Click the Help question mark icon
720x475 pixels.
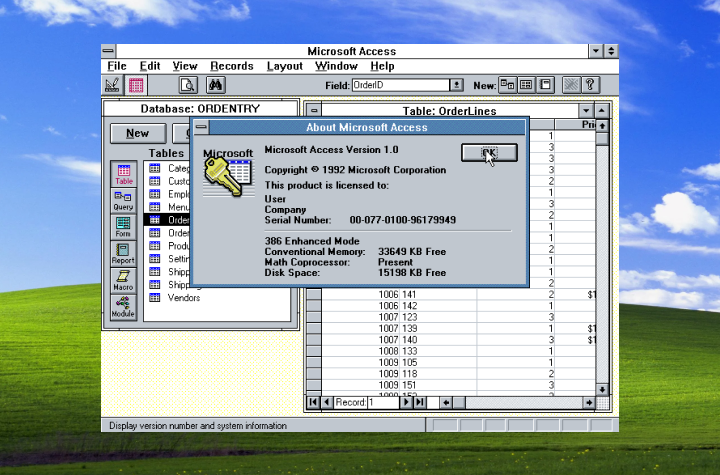pyautogui.click(x=591, y=85)
